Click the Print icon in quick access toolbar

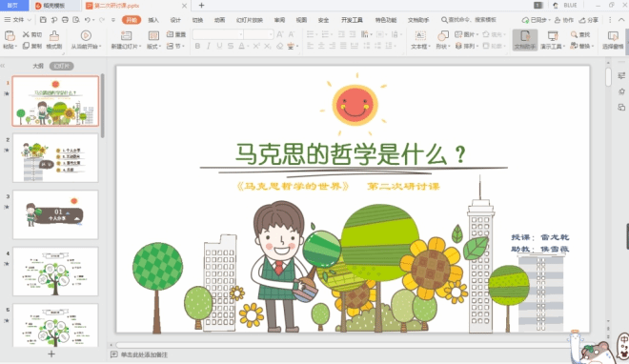click(x=65, y=20)
